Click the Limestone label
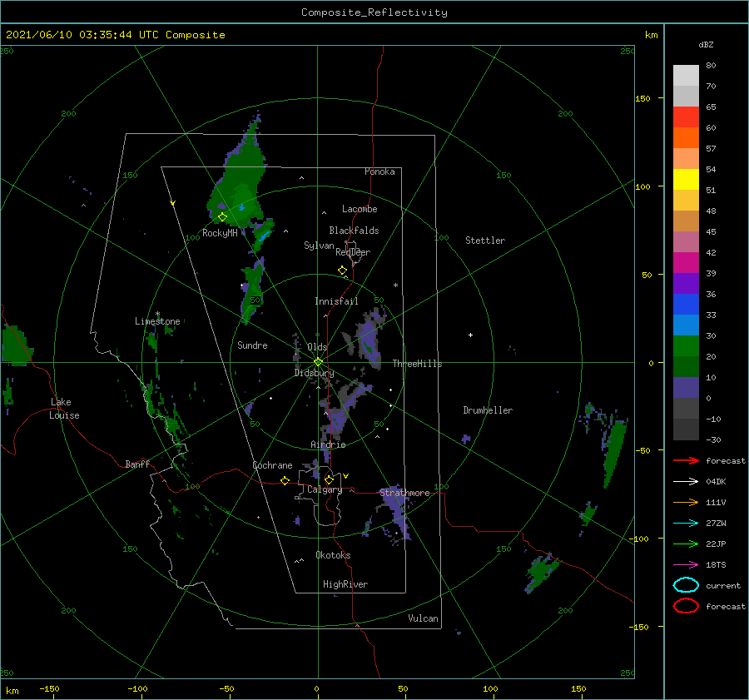 [157, 321]
